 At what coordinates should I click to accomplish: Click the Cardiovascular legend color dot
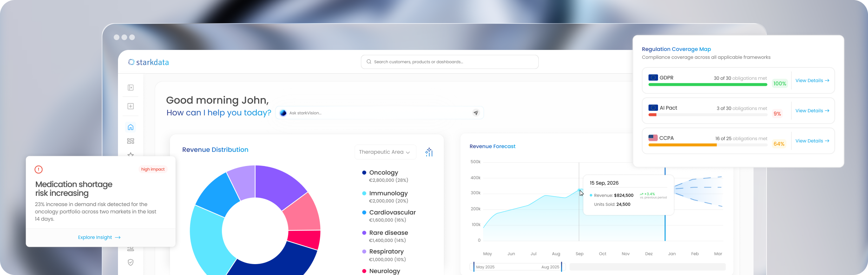364,212
